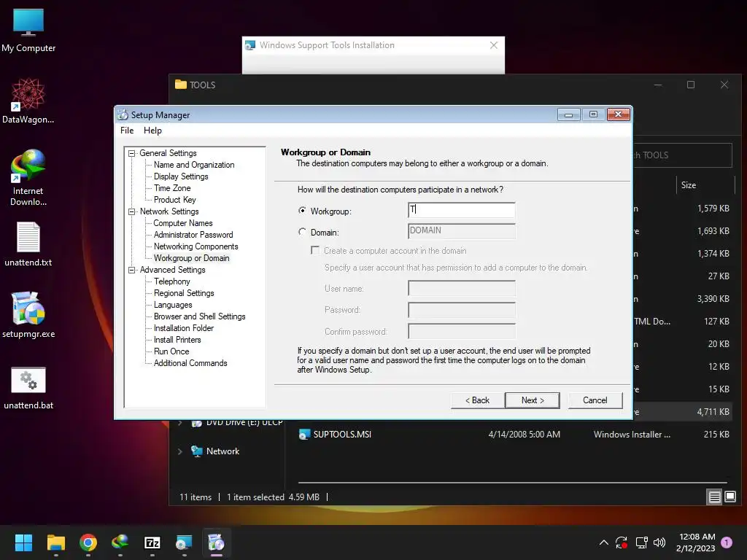Click the Cancel button
Viewport: 747px width, 560px height.
pos(595,400)
